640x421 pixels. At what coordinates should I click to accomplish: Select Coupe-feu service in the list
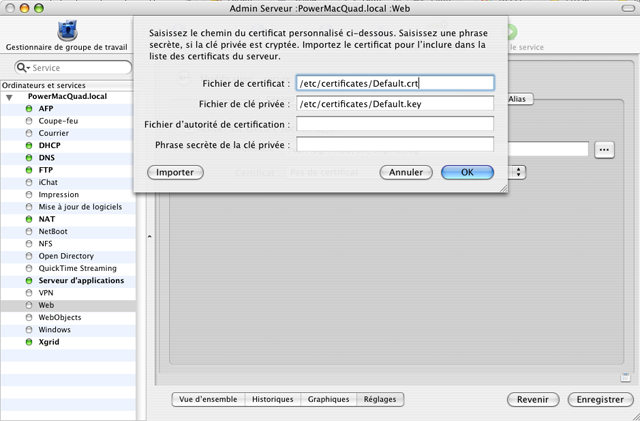69,121
